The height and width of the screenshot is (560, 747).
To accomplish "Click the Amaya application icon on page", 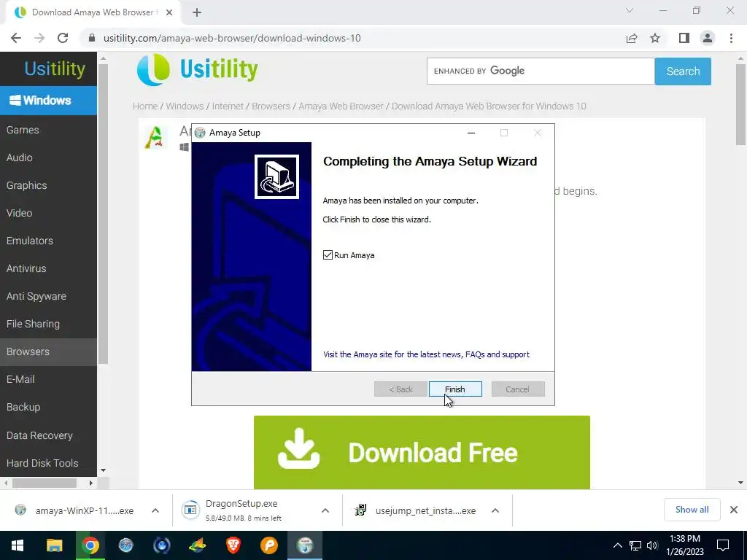I will coord(155,138).
